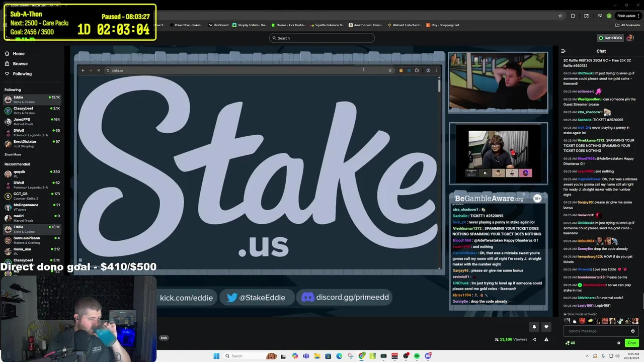
Task: Follow stream with heart button
Action: click(x=546, y=327)
